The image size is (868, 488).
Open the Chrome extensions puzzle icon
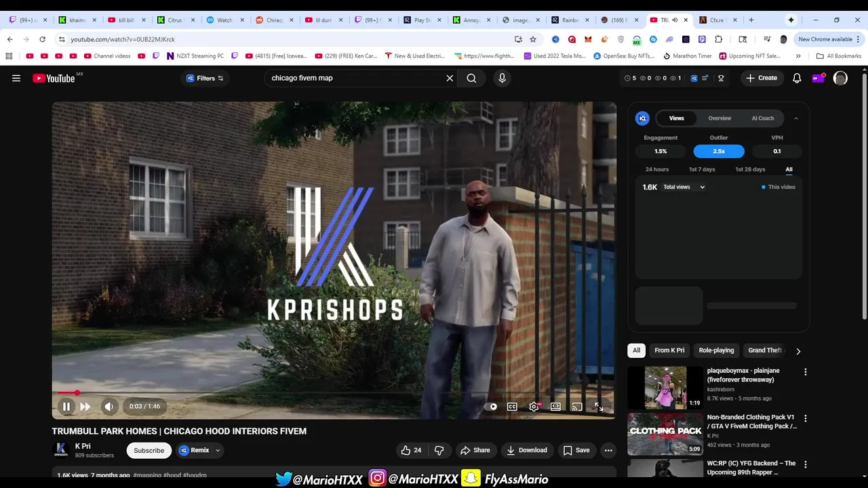pos(718,39)
